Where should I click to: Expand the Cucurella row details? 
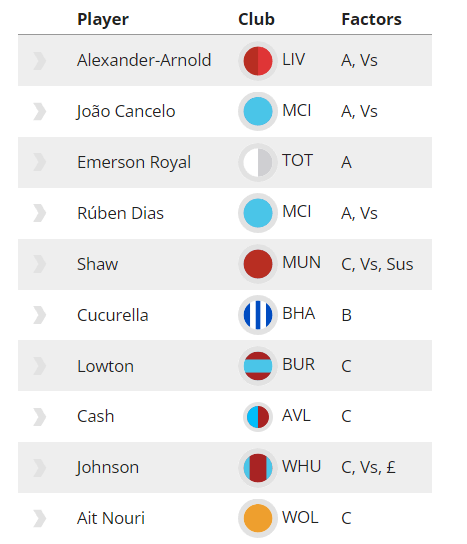(x=40, y=315)
